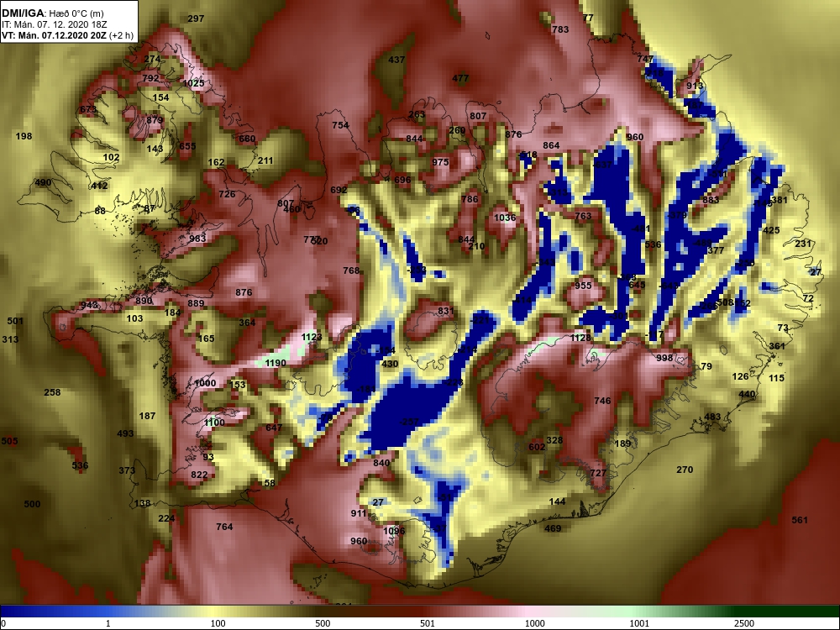Click the map value '1190'

click(x=276, y=363)
